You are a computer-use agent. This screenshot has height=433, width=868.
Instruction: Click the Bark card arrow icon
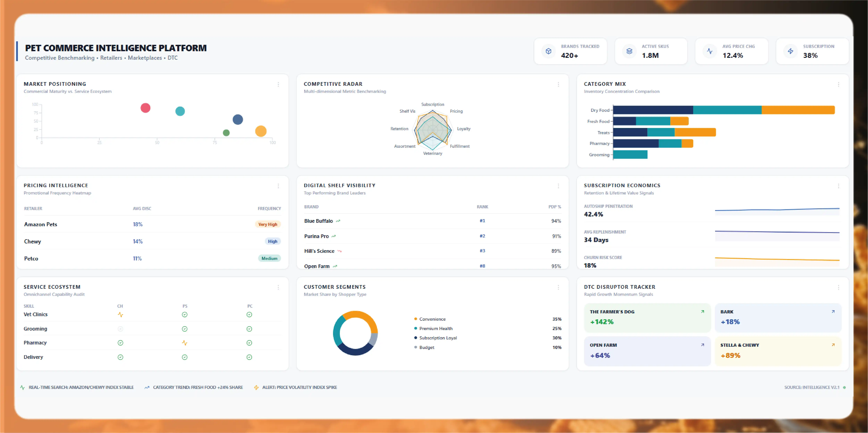click(x=833, y=311)
